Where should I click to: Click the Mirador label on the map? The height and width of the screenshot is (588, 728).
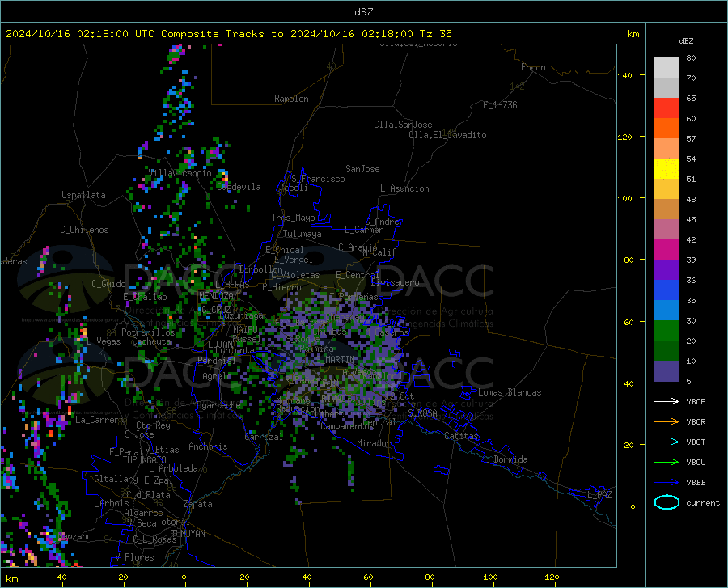[x=373, y=443]
